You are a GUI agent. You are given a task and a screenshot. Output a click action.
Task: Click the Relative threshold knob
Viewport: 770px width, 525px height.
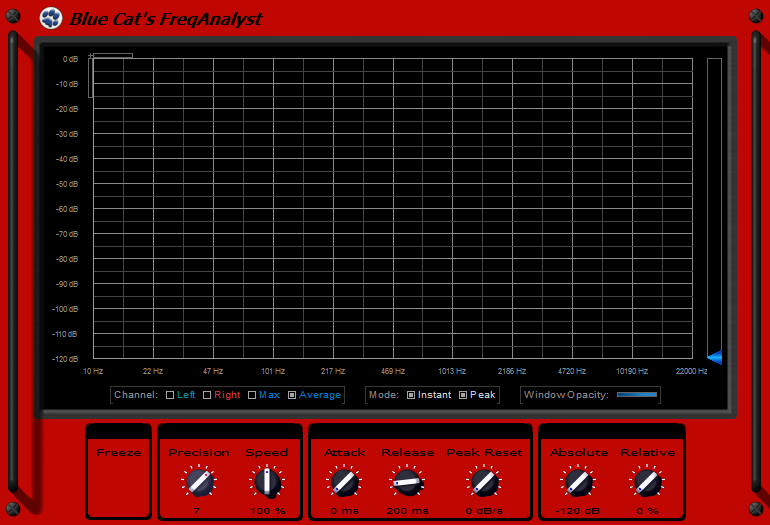tap(647, 482)
